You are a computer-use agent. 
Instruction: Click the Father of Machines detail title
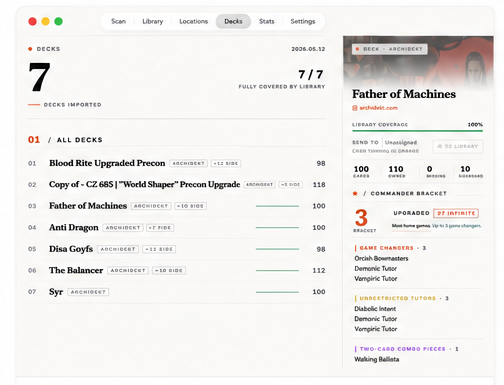click(404, 94)
